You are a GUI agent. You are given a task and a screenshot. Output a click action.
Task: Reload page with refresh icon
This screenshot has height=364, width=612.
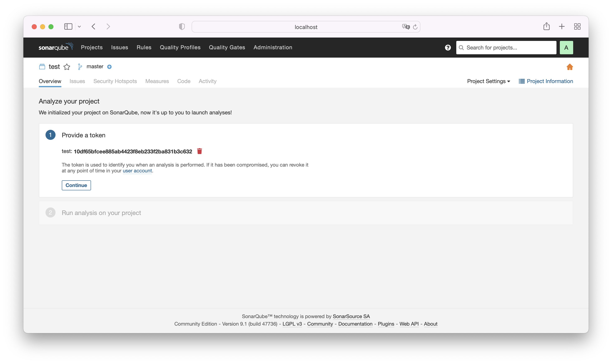pos(415,27)
